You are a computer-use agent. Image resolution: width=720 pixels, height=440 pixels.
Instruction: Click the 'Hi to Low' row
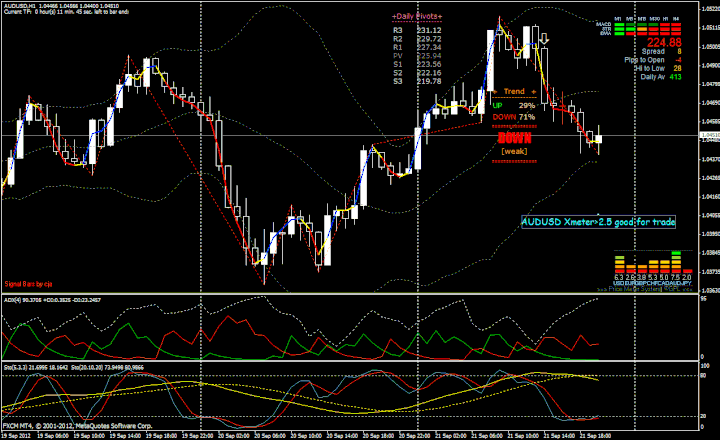pos(658,68)
